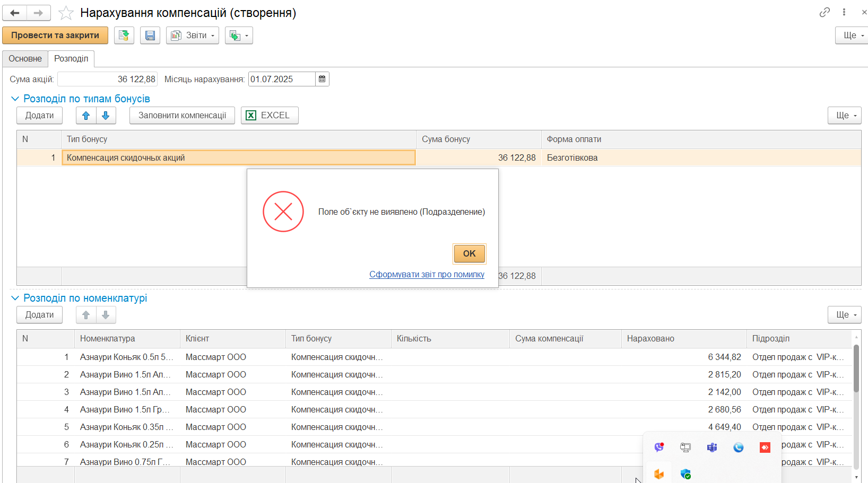Open the calendar picker for accrual month
This screenshot has width=868, height=483.
click(x=322, y=80)
